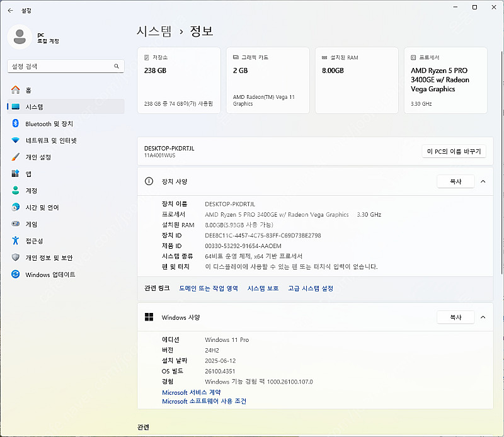Click the 프로세서 AMD Ryzen 5 PRO card
This screenshot has height=437, width=504.
coord(445,81)
